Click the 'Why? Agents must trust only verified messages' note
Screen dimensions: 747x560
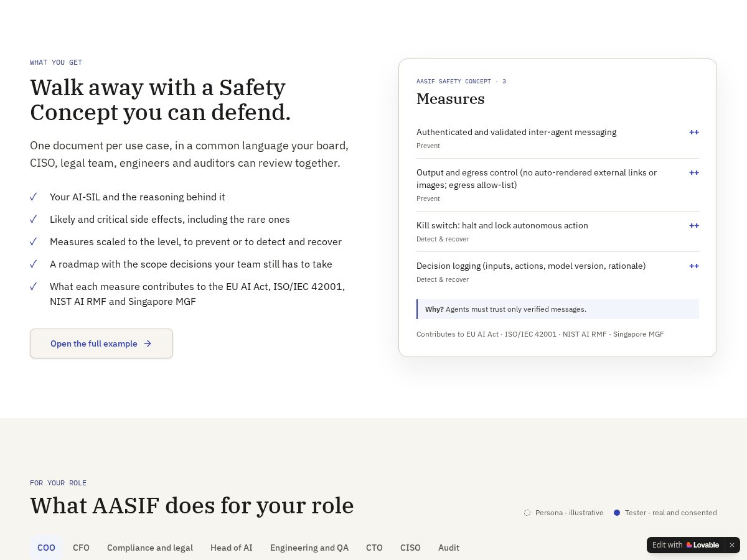click(558, 309)
